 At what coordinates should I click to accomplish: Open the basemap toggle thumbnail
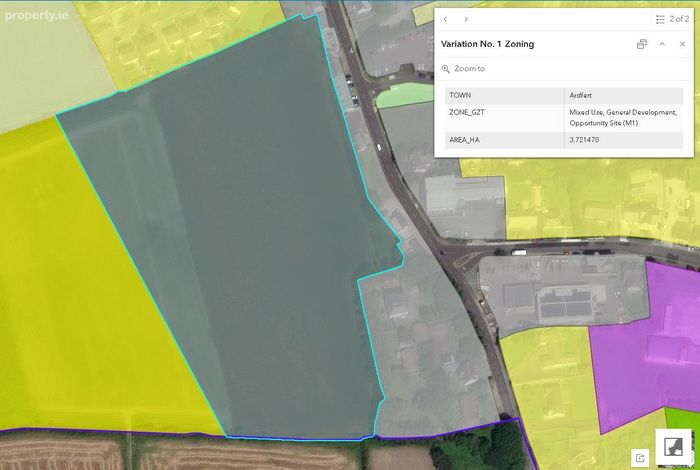pyautogui.click(x=673, y=447)
